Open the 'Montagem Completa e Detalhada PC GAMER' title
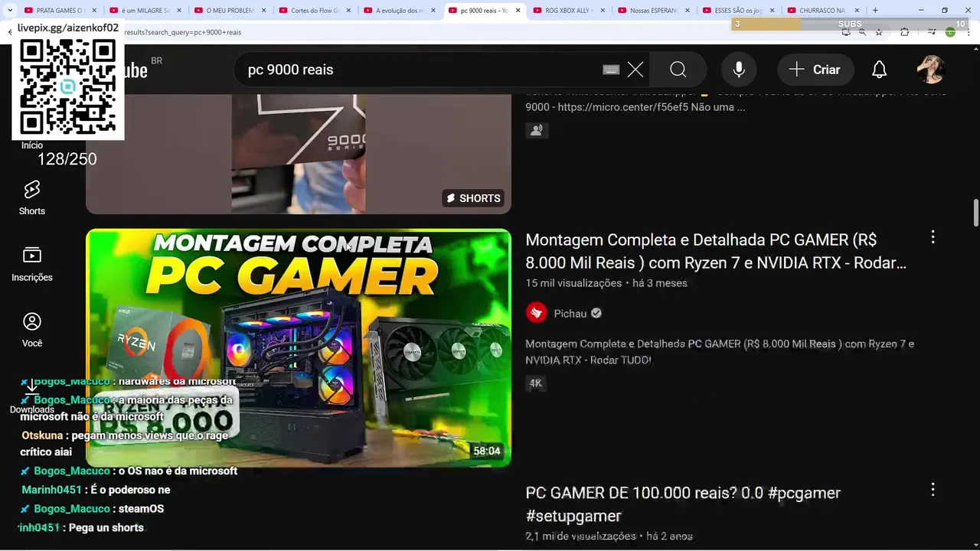Screen dimensions: 980x551 pos(716,251)
